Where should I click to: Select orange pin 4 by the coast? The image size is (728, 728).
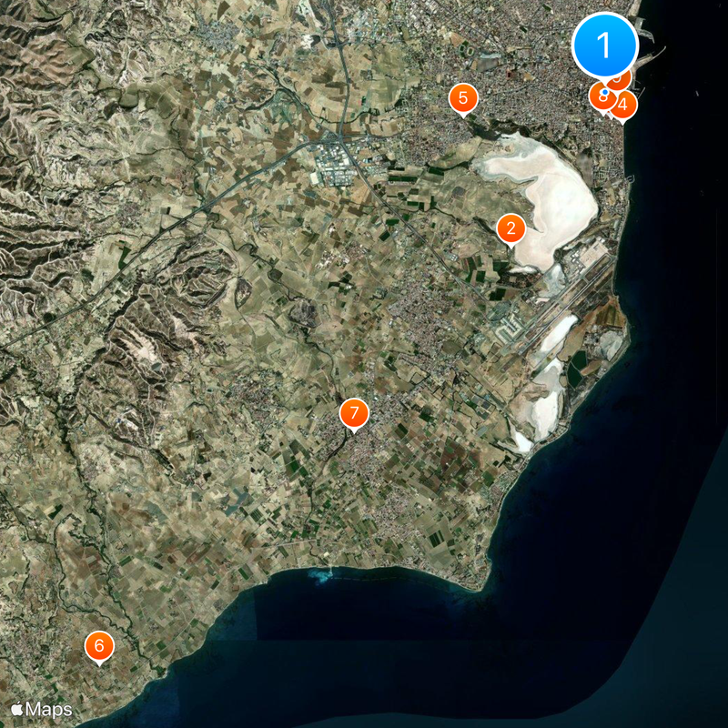pyautogui.click(x=623, y=105)
